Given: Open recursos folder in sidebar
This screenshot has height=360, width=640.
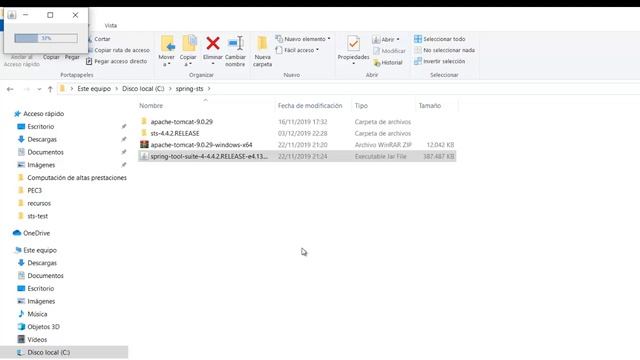Looking at the screenshot, I should tap(34, 203).
